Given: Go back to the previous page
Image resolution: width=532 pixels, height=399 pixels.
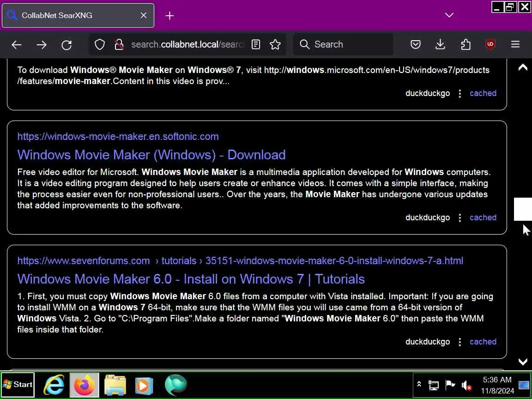Looking at the screenshot, I should click(16, 44).
